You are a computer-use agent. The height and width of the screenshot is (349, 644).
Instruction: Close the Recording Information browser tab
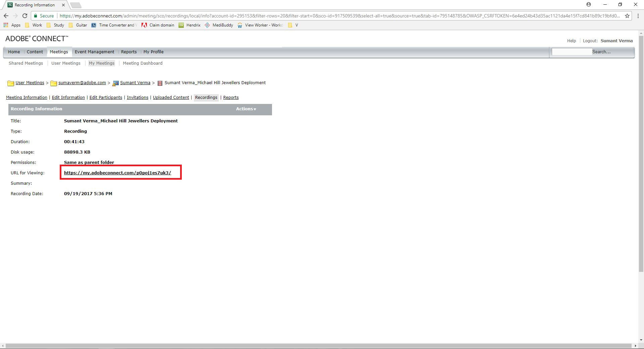[x=63, y=5]
